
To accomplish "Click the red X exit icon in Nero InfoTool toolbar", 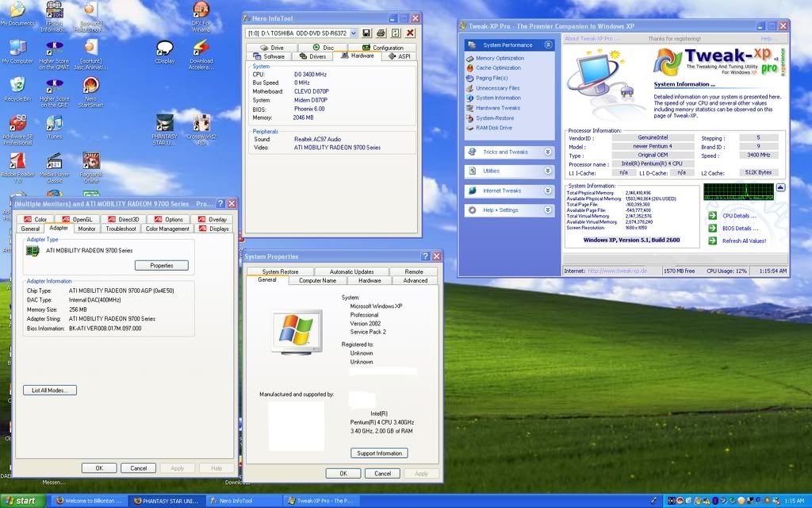I will point(410,33).
